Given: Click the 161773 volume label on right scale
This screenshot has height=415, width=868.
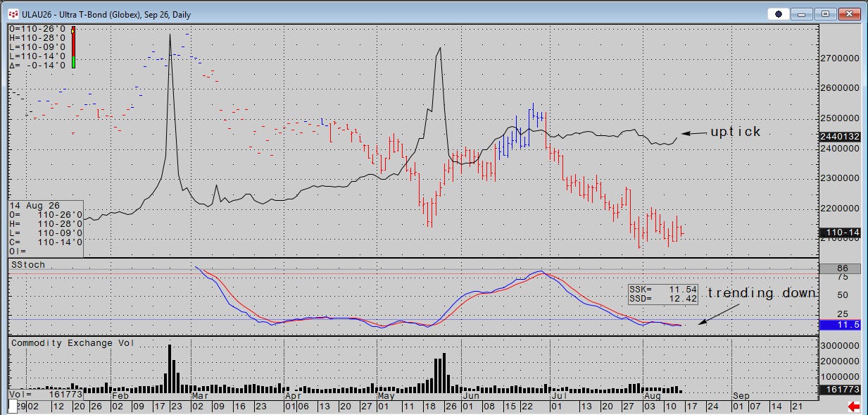Looking at the screenshot, I should (840, 390).
